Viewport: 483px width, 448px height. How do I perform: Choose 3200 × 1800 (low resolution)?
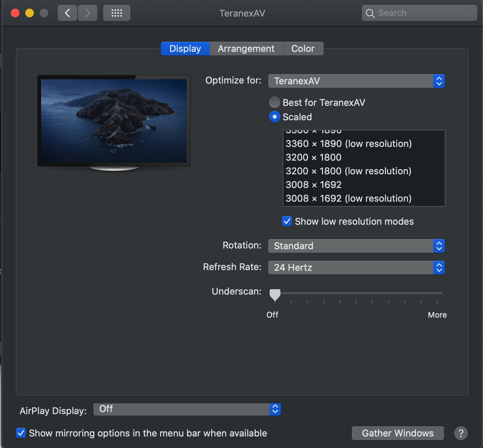click(x=364, y=171)
